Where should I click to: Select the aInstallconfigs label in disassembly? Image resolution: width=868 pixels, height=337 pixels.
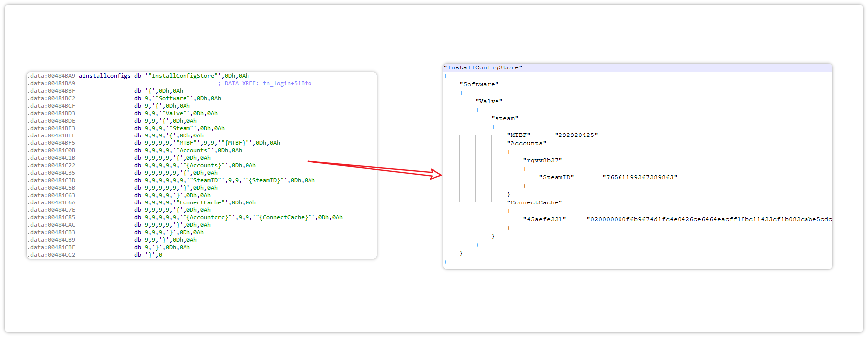(105, 76)
